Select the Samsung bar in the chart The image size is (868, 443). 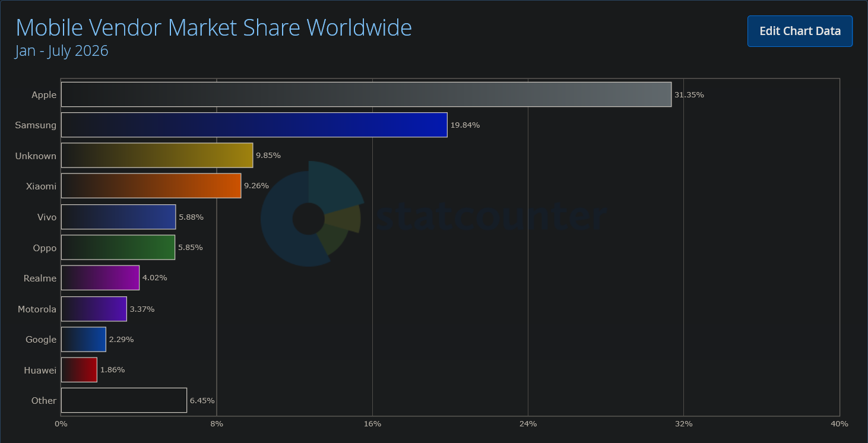point(254,125)
